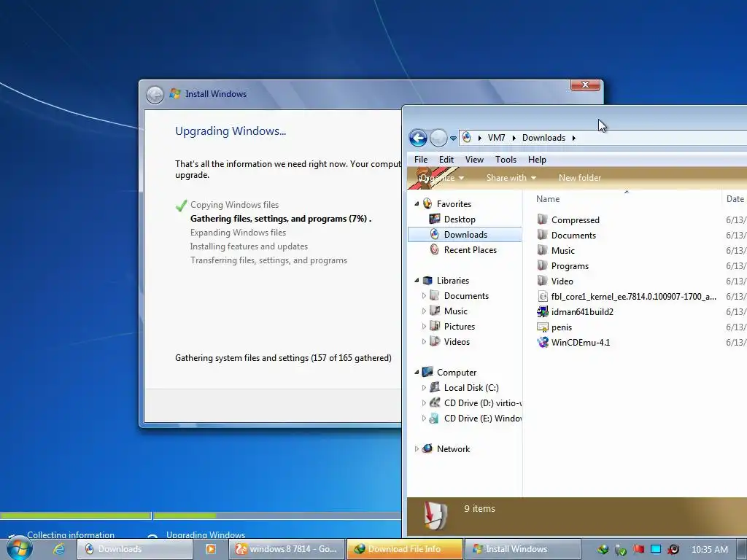The image size is (747, 560).
Task: Click the details pane Downloads folder thumbnail
Action: click(x=436, y=516)
